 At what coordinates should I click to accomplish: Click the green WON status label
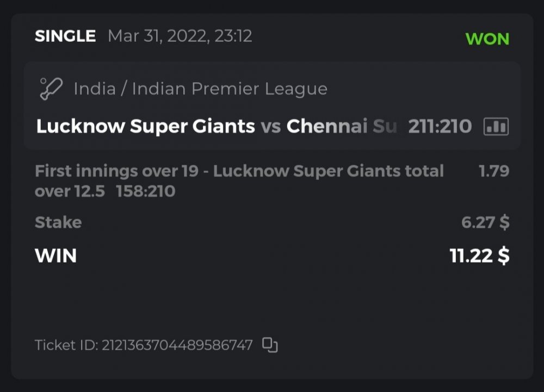point(487,39)
